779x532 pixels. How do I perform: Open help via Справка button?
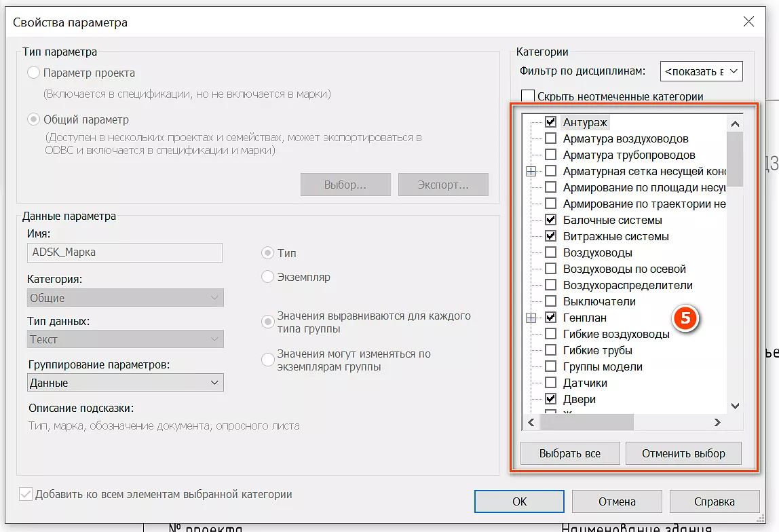pyautogui.click(x=714, y=501)
